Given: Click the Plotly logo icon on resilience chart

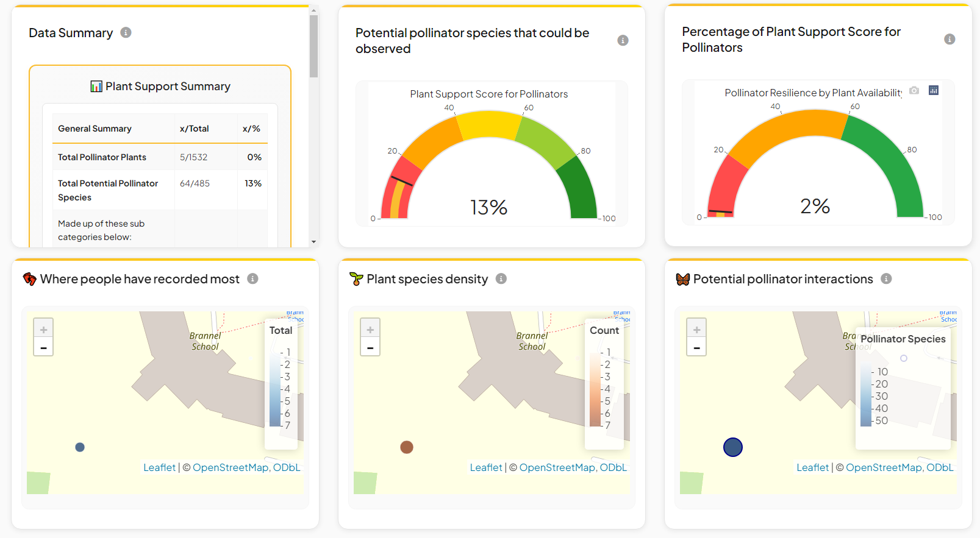Looking at the screenshot, I should (x=934, y=90).
